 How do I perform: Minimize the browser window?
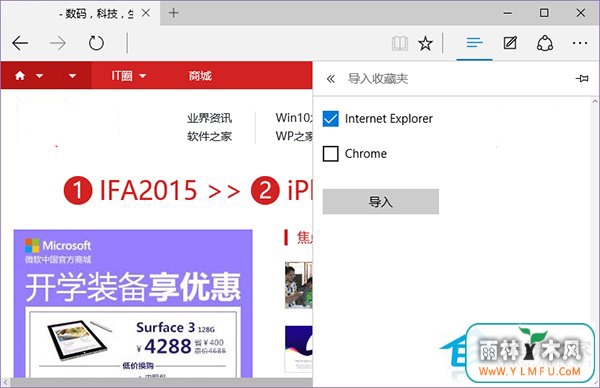click(x=507, y=13)
